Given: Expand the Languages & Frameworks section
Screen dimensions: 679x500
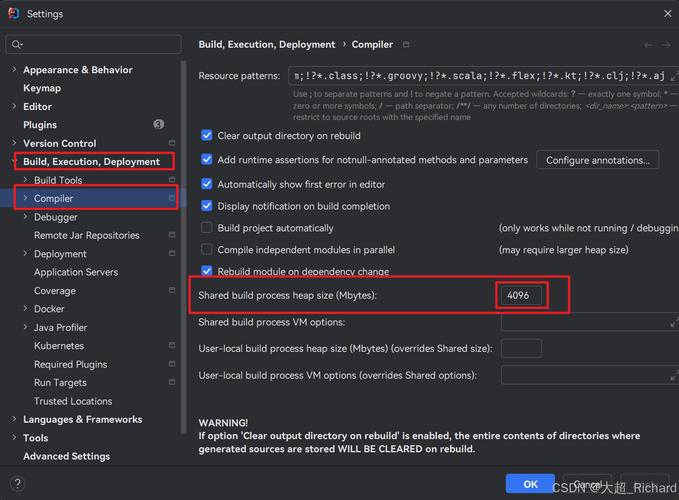Looking at the screenshot, I should point(13,420).
